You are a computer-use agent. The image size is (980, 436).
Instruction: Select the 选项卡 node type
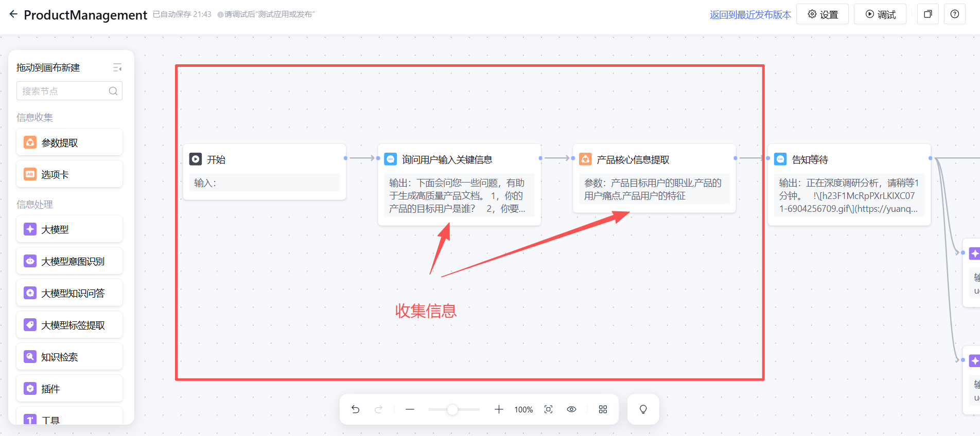click(x=69, y=174)
